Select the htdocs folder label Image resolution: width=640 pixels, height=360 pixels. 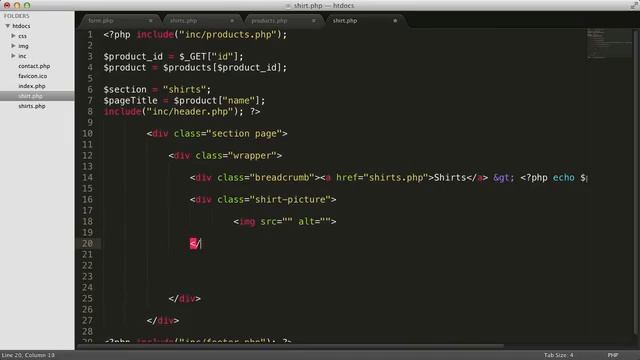(x=21, y=26)
